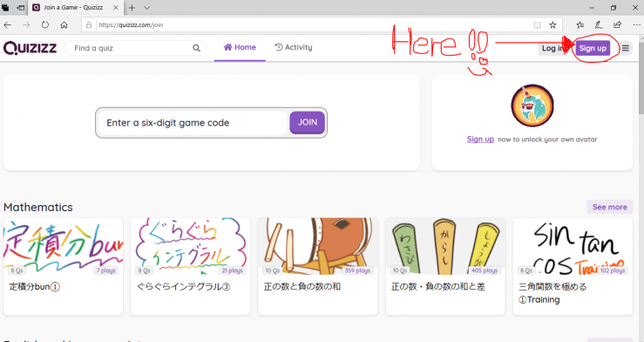Select the Home tab
644x342 pixels.
(x=240, y=48)
